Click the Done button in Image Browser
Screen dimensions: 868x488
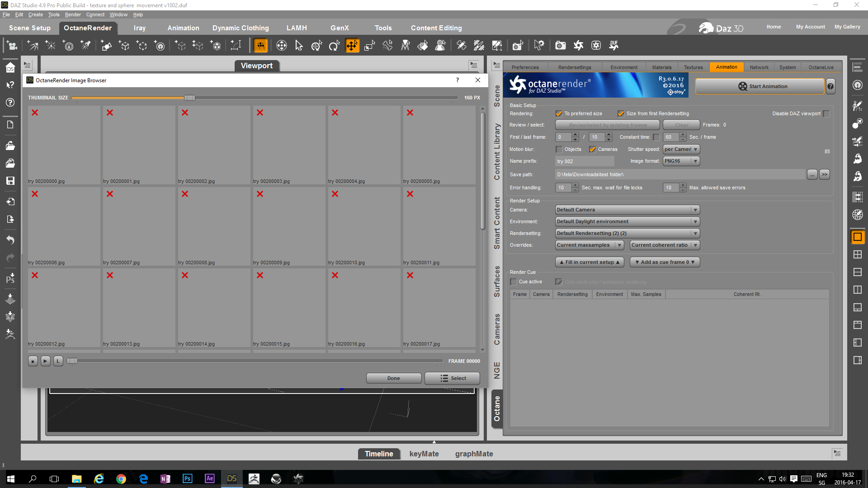point(393,379)
